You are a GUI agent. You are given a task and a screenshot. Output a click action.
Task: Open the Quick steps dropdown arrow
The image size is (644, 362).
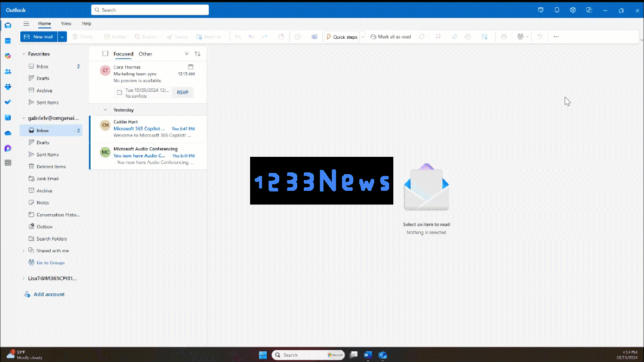coord(362,37)
